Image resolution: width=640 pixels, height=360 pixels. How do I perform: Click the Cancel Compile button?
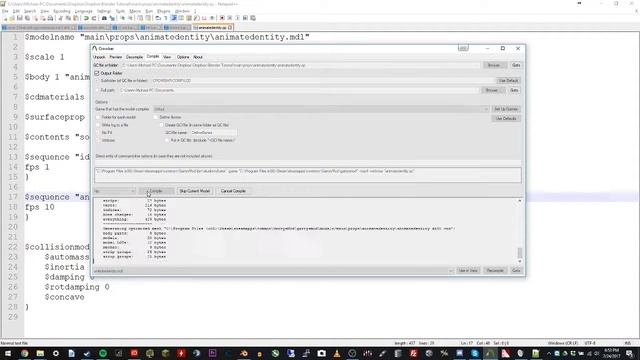(233, 191)
